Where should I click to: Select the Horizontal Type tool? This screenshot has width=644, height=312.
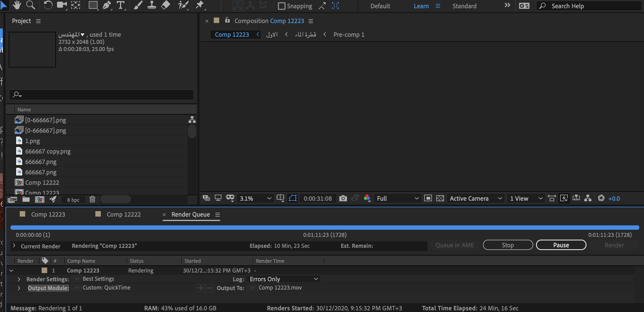(121, 5)
